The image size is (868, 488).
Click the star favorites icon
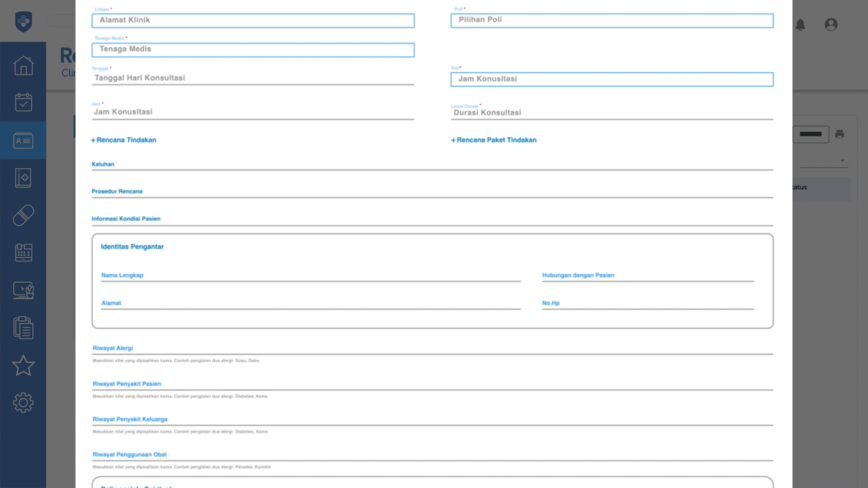[23, 365]
